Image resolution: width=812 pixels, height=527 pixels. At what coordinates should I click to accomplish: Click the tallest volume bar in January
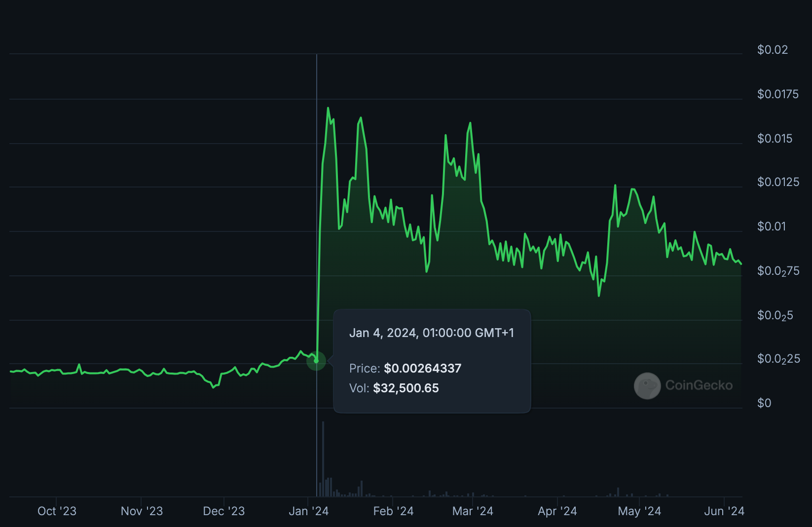(323, 459)
